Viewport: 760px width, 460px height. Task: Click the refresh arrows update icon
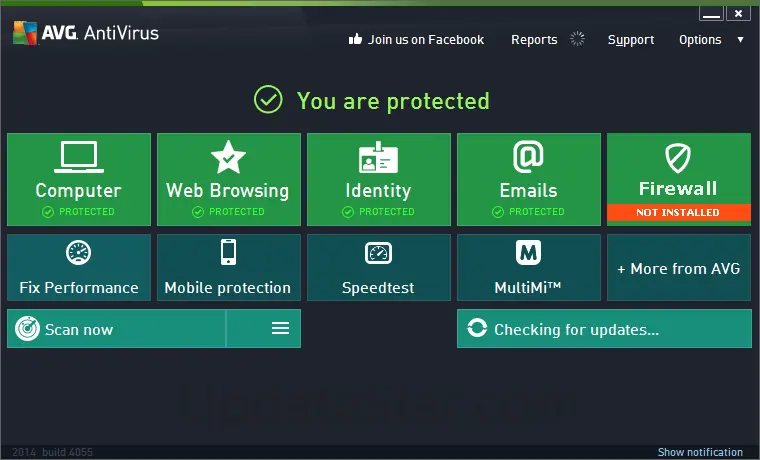click(477, 328)
